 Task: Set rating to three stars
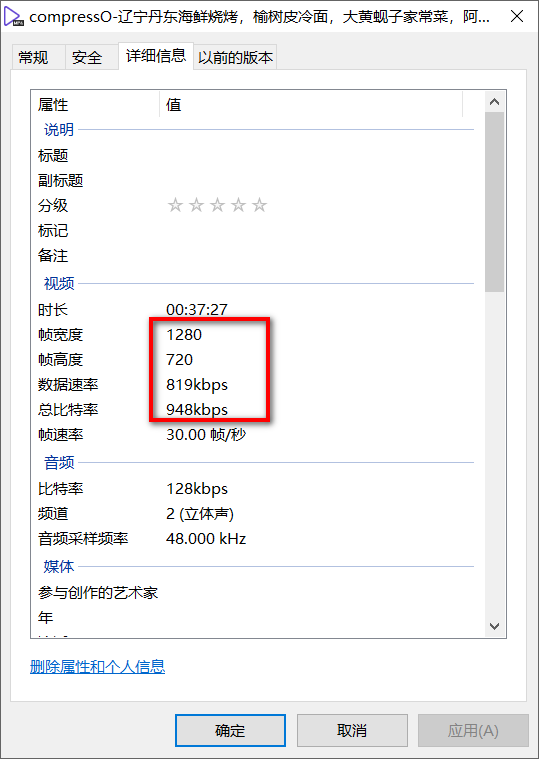pyautogui.click(x=217, y=205)
